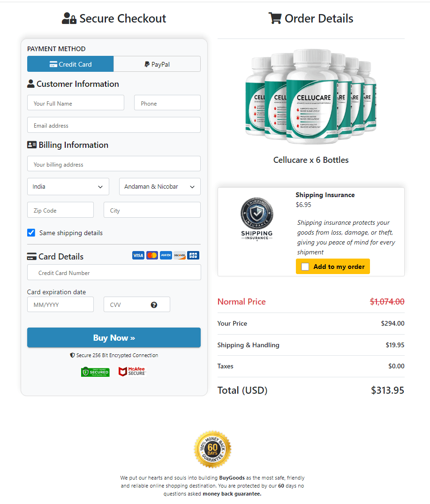Click the Mastercard payment icon

[x=152, y=255]
